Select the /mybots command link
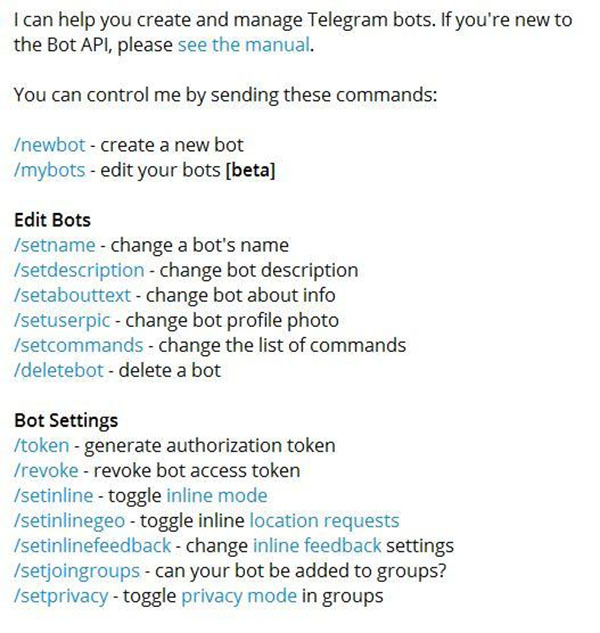Viewport: 600px width, 633px height. coord(50,170)
